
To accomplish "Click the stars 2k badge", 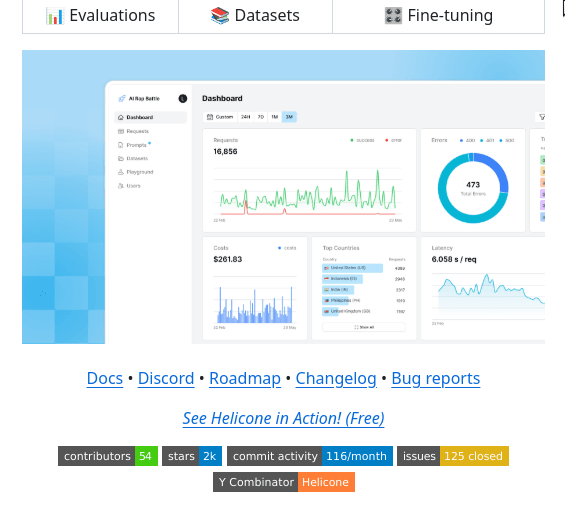I will click(x=192, y=456).
